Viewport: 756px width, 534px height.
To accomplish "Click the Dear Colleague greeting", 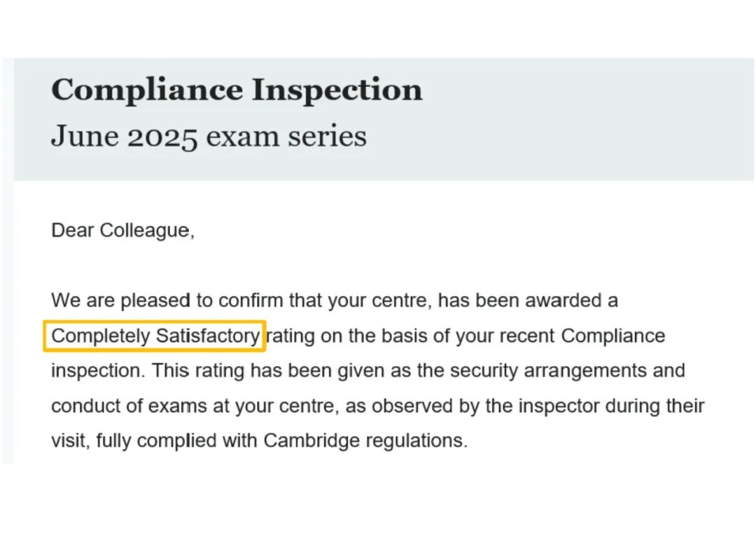I will tap(122, 230).
